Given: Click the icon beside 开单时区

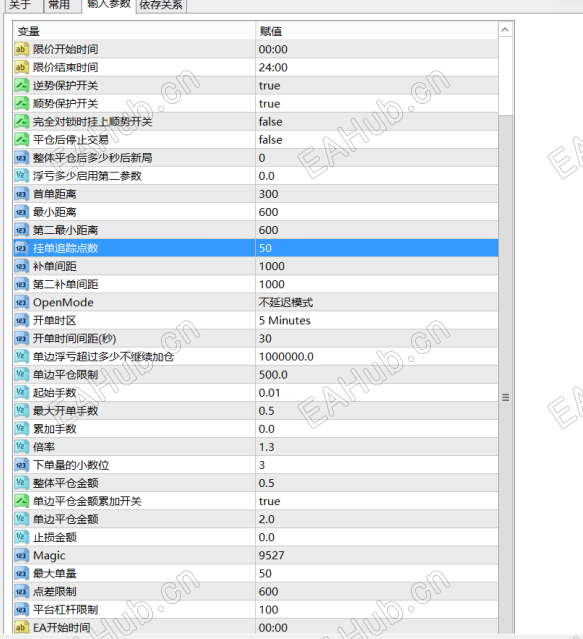Looking at the screenshot, I should (x=21, y=320).
